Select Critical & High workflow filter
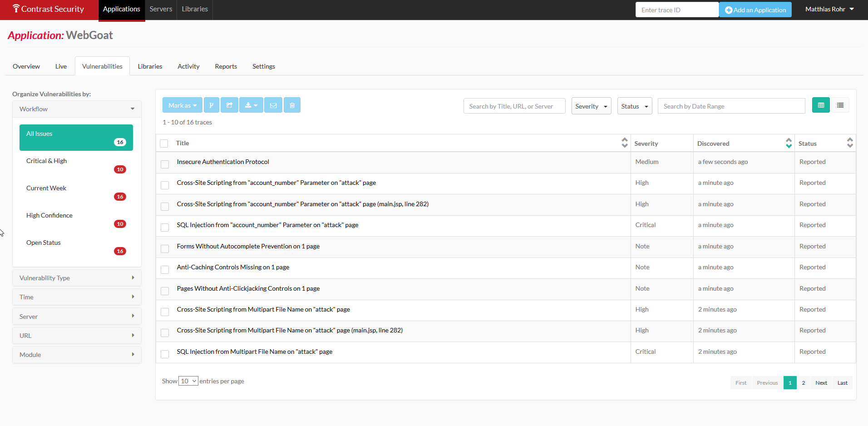The width and height of the screenshot is (868, 426). point(76,165)
